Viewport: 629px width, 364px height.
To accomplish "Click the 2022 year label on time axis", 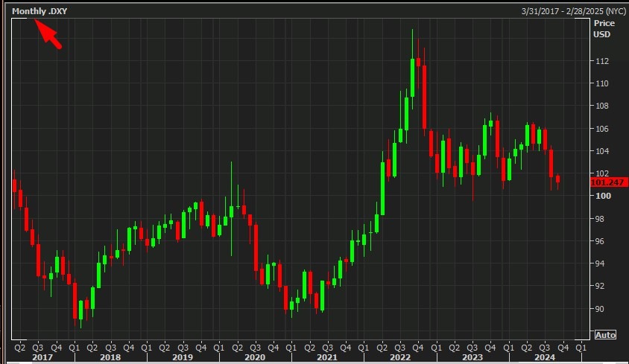I will pyautogui.click(x=400, y=357).
